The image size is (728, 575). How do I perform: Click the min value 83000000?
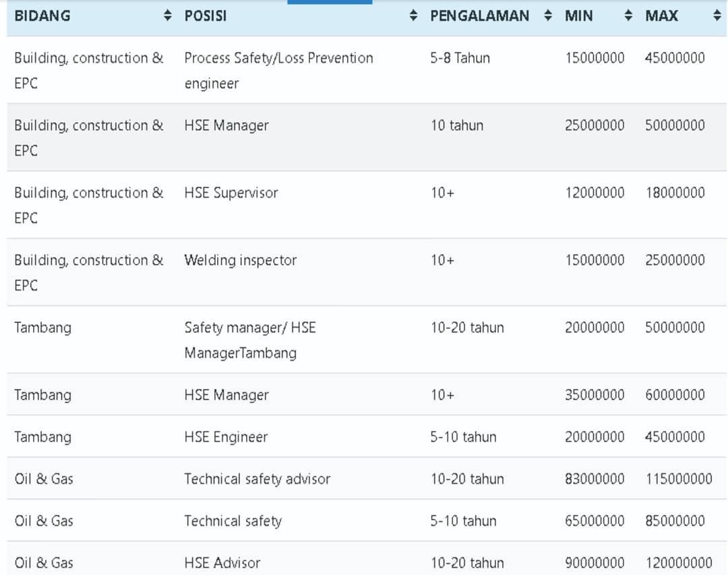coord(595,479)
